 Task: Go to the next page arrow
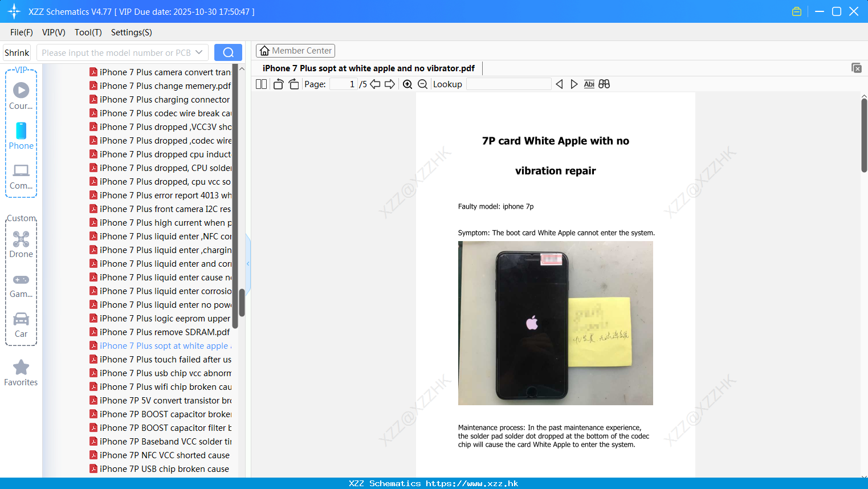(390, 84)
